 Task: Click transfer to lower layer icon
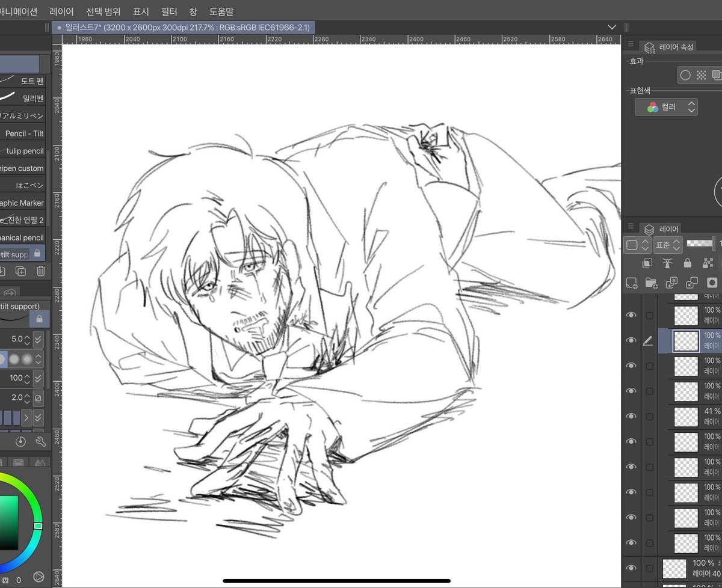point(671,282)
